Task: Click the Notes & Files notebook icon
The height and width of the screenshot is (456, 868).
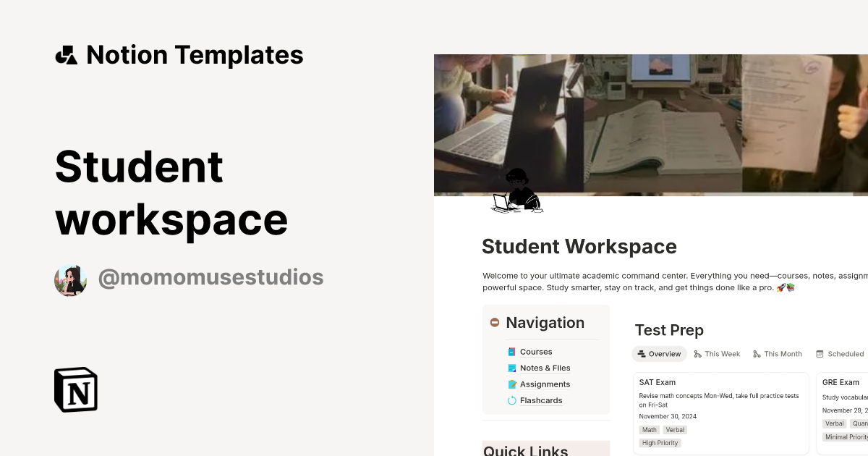Action: [x=511, y=368]
